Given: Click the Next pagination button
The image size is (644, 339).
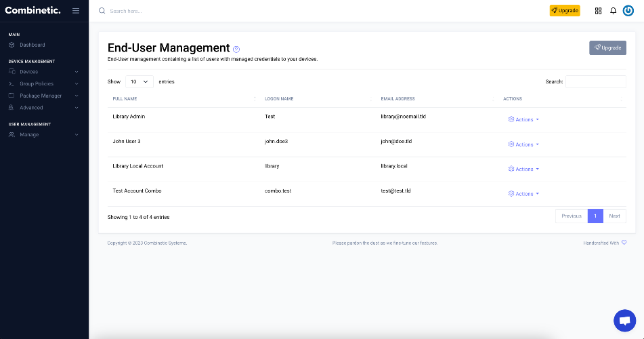Looking at the screenshot, I should 614,216.
